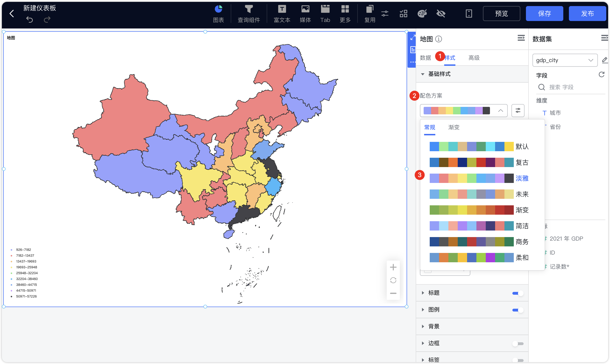Insert a 富文本 rich text component

coord(282,14)
